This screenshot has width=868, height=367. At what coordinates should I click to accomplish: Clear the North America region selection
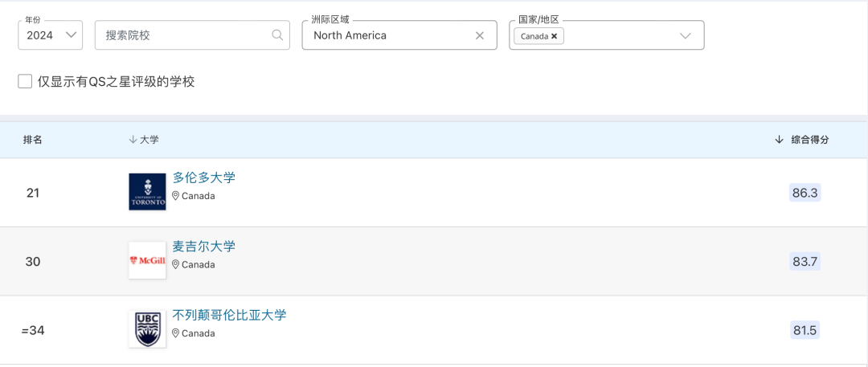480,35
